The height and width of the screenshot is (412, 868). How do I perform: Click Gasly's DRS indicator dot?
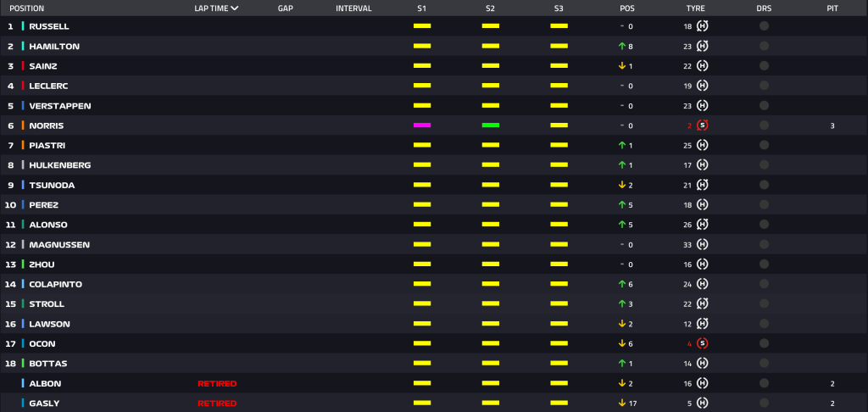click(x=764, y=403)
